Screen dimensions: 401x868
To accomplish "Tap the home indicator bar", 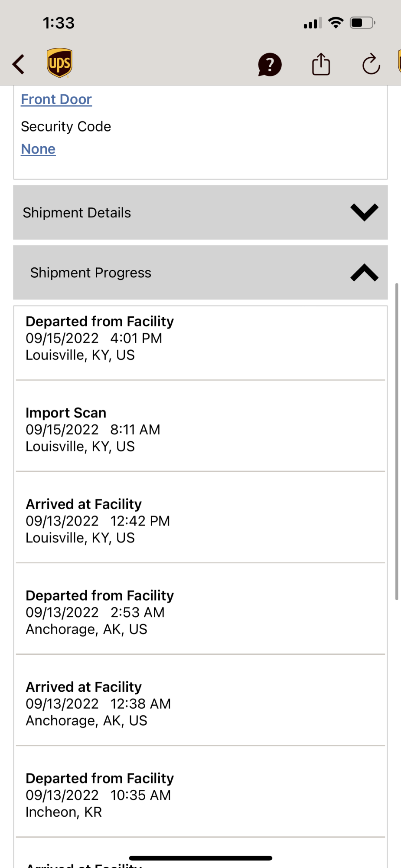I will 200,858.
